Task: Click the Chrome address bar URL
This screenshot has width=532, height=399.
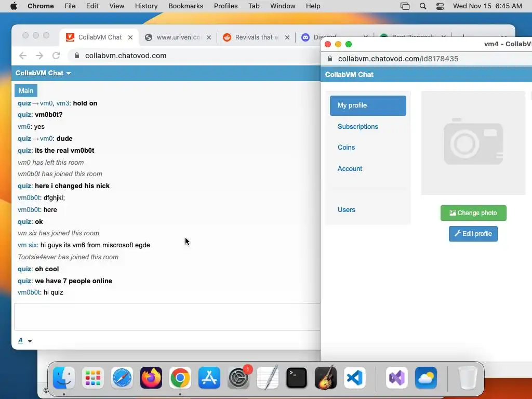Action: click(x=126, y=56)
